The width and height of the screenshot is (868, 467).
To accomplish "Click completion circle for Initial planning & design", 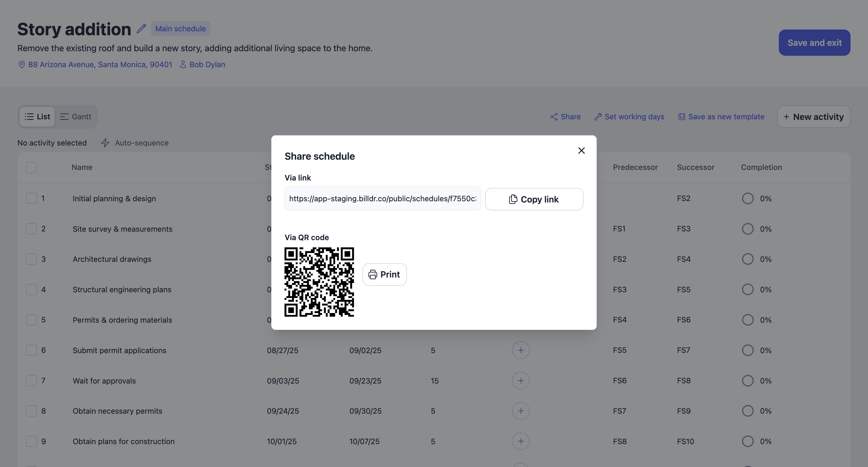I will 748,199.
